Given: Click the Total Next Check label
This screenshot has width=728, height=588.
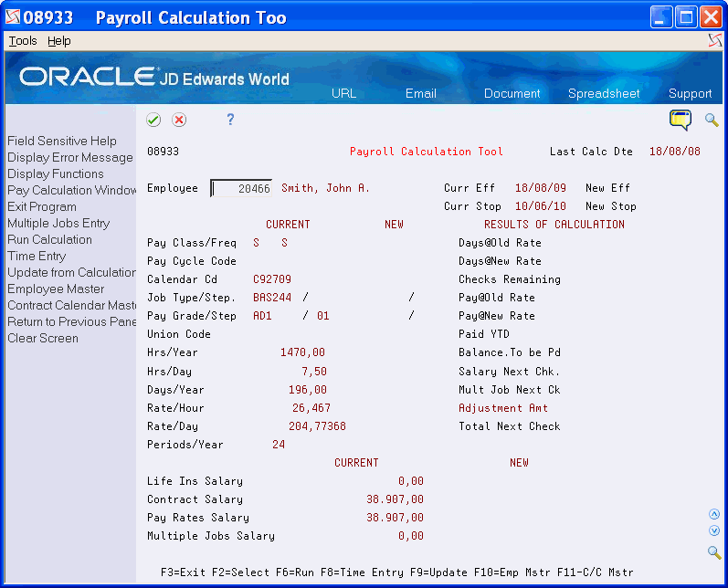Looking at the screenshot, I should 510,426.
